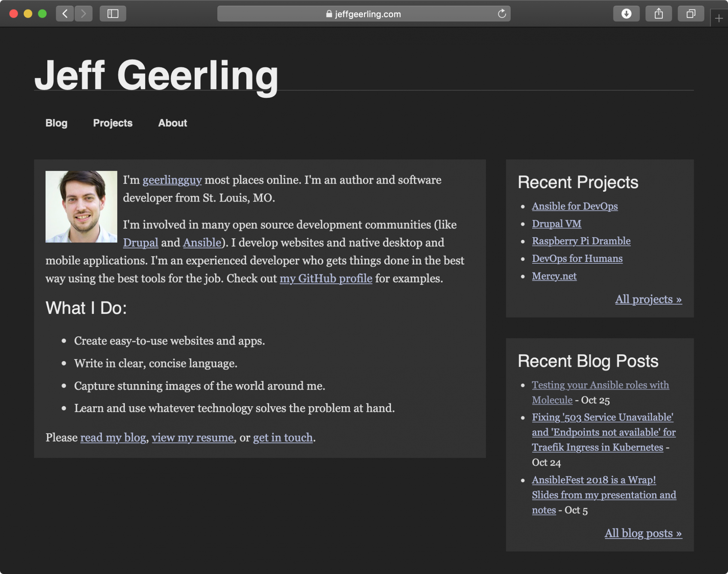Screen dimensions: 728x574
Task: Open Raspberry Pi Dramble project
Action: [581, 241]
